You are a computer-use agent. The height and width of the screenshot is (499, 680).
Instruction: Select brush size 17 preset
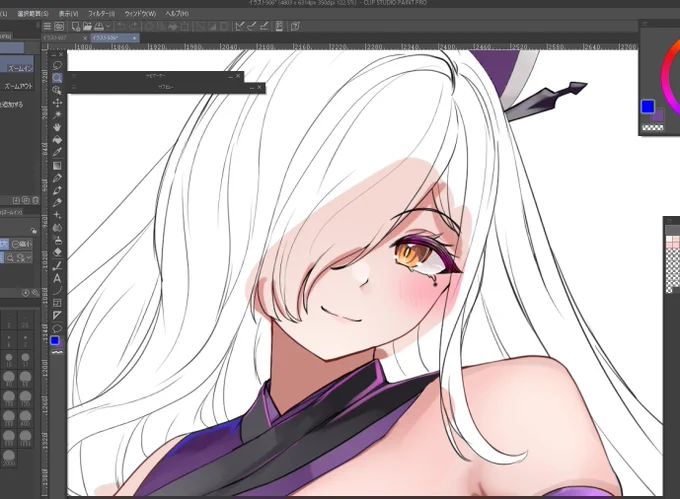(x=25, y=359)
